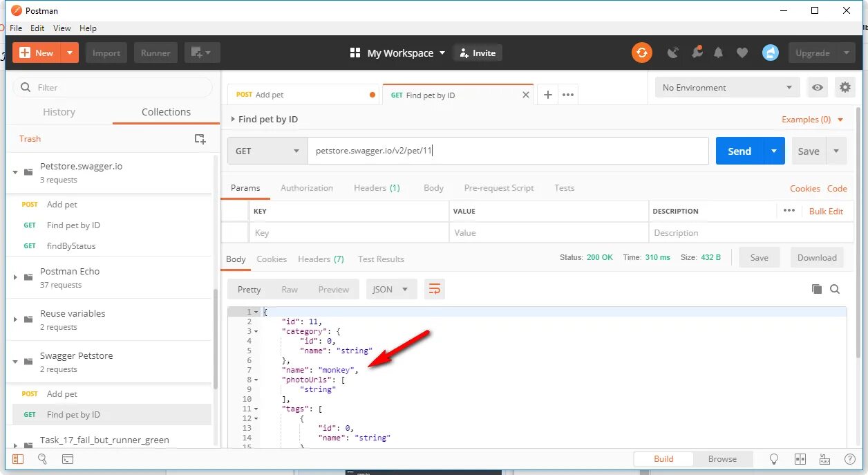This screenshot has height=475, width=868.
Task: Open the Pre-request Script tab
Action: [x=499, y=188]
